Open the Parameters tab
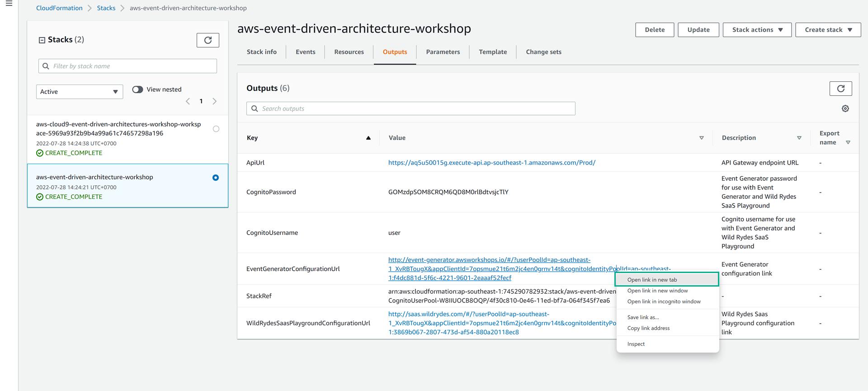Viewport: 868px width, 391px height. point(443,52)
